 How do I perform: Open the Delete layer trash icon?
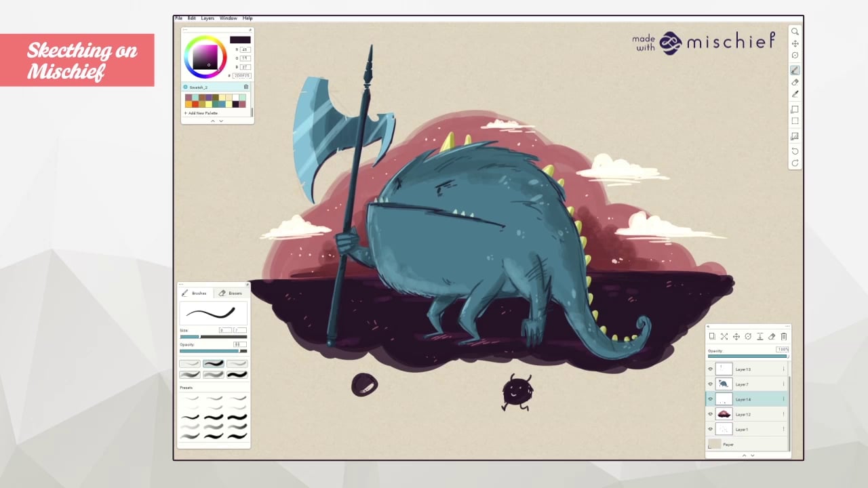783,336
